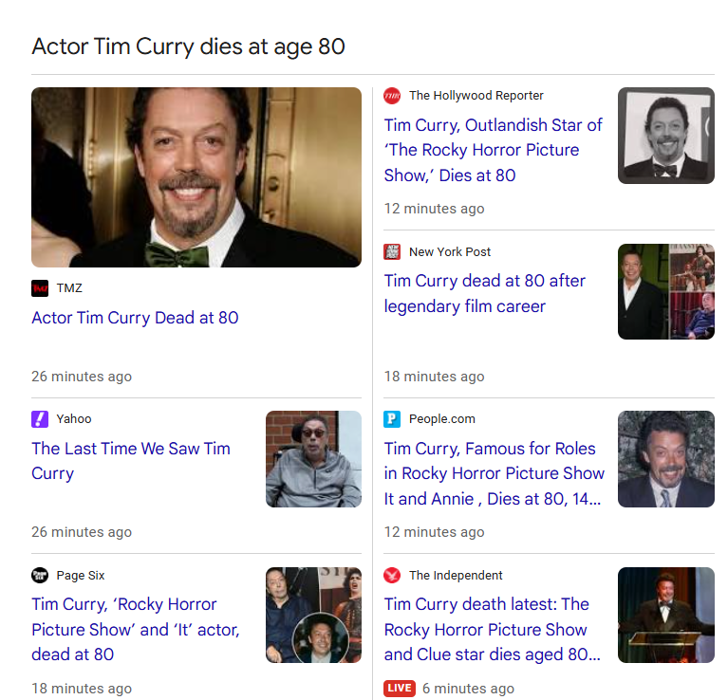Click the Yahoo story wheelchair photo thumbnail

(313, 459)
